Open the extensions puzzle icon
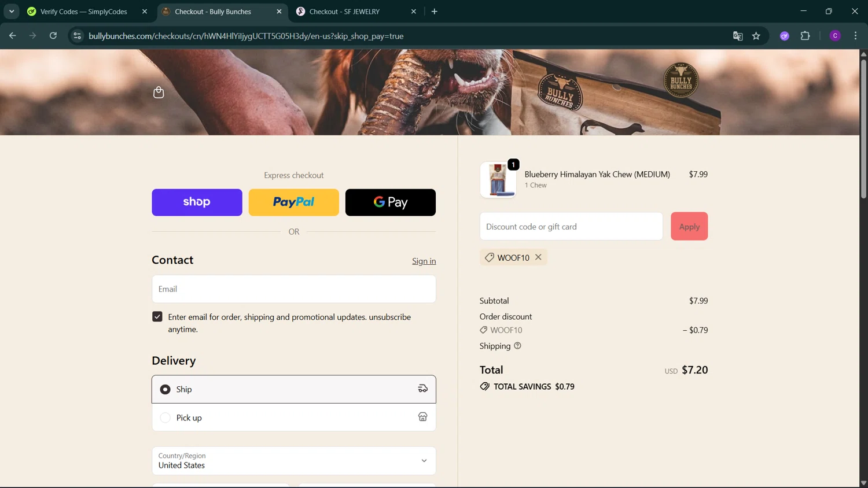 click(805, 36)
